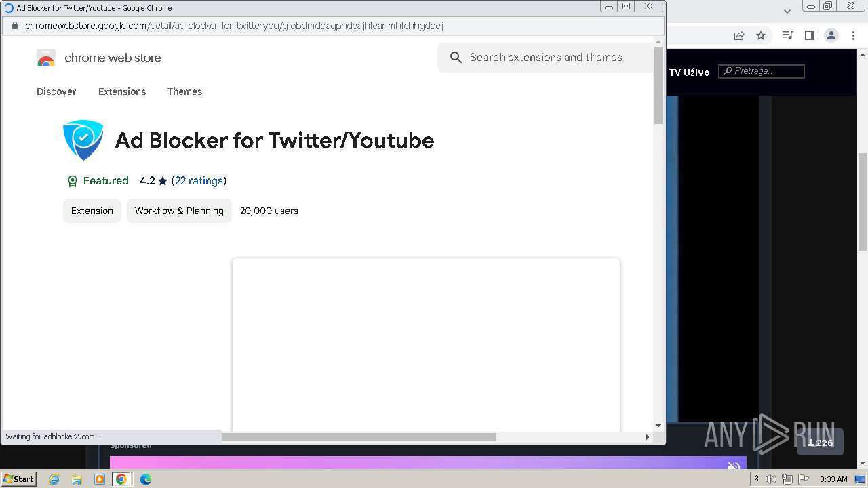The width and height of the screenshot is (868, 488).
Task: Open the Extensions tab
Action: (122, 91)
